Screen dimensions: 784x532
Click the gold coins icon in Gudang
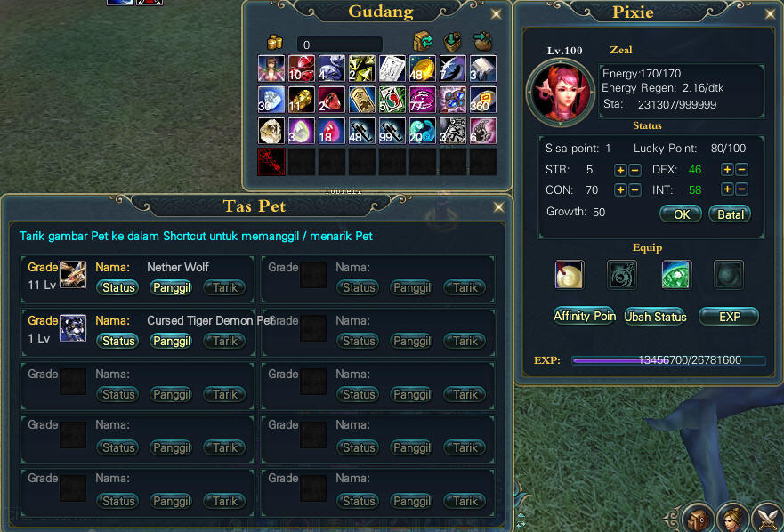point(274,43)
